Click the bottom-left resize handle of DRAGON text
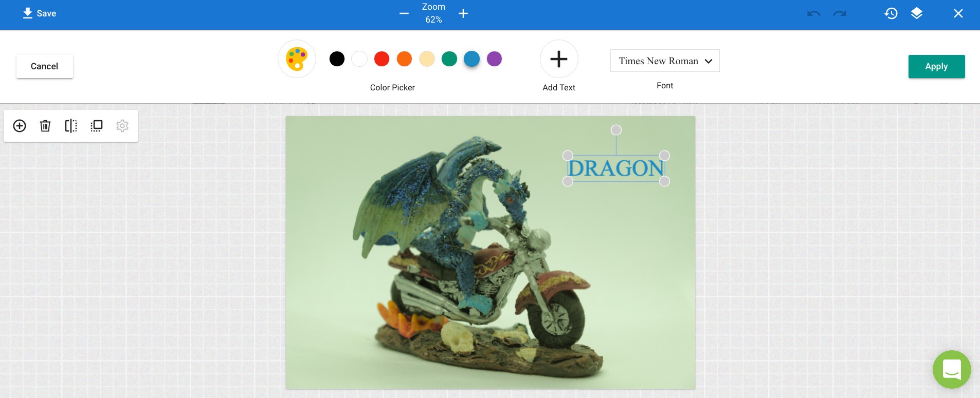980x398 pixels. coord(568,181)
